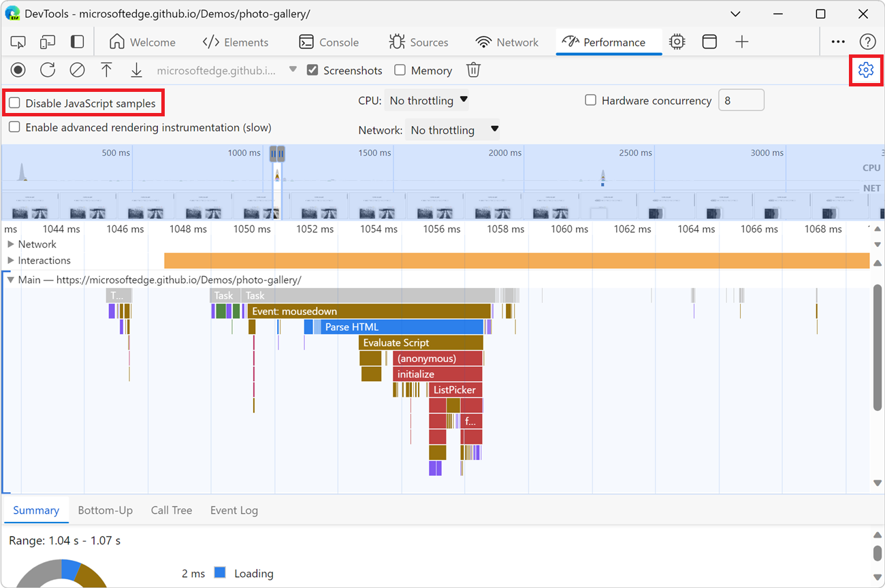Viewport: 885px width, 588px height.
Task: Switch to the Bottom-Up tab
Action: 106,510
